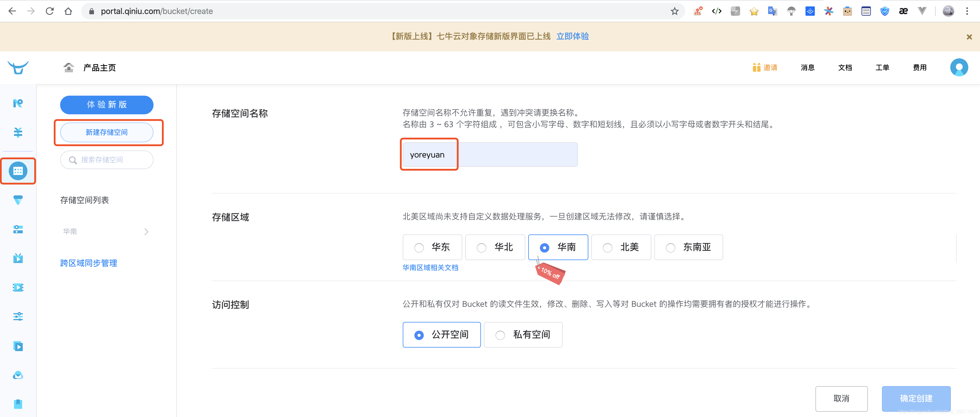Open the yen billing sidebar icon

pos(18,132)
